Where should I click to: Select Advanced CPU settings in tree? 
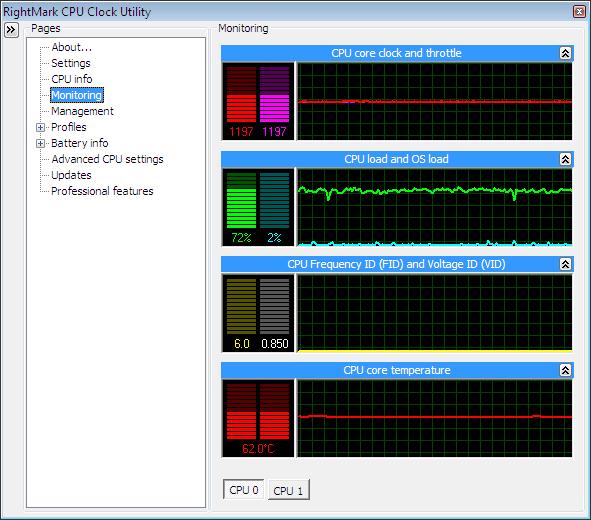pyautogui.click(x=107, y=159)
